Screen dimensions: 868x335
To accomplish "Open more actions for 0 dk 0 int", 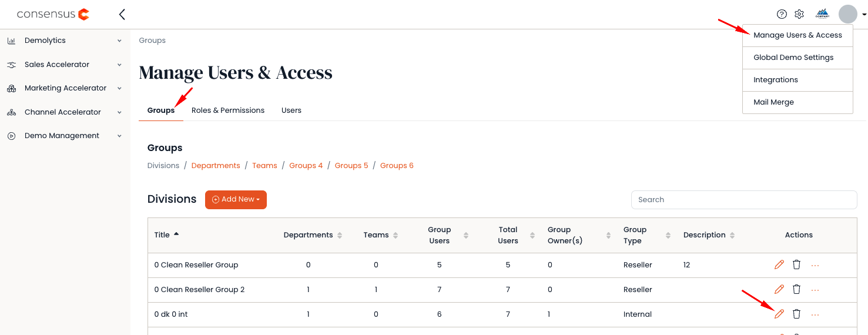I will (x=815, y=314).
